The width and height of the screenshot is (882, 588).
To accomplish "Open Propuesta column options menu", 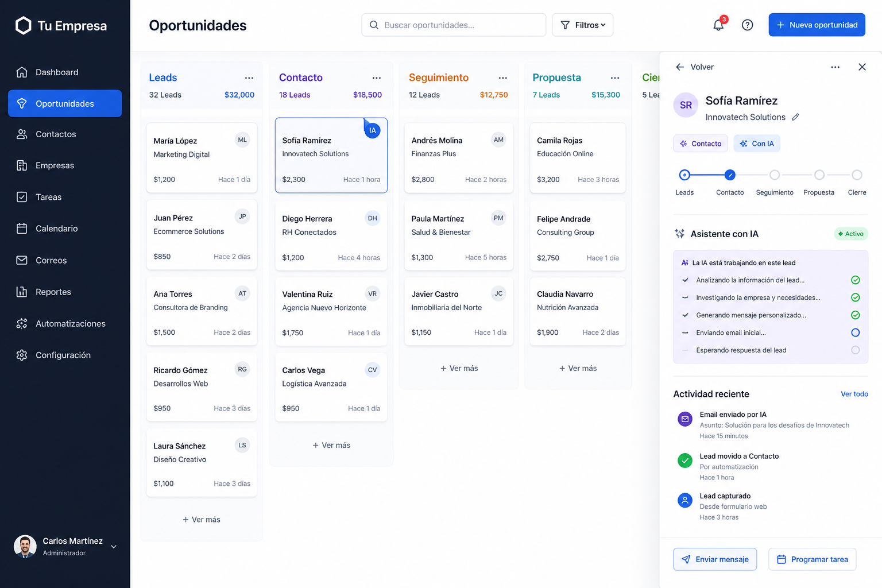I will [615, 78].
